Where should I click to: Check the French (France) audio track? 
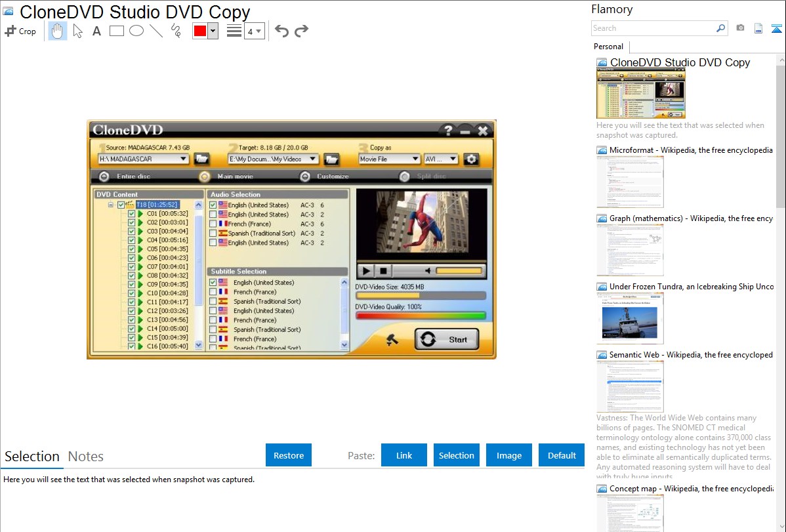pyautogui.click(x=213, y=224)
